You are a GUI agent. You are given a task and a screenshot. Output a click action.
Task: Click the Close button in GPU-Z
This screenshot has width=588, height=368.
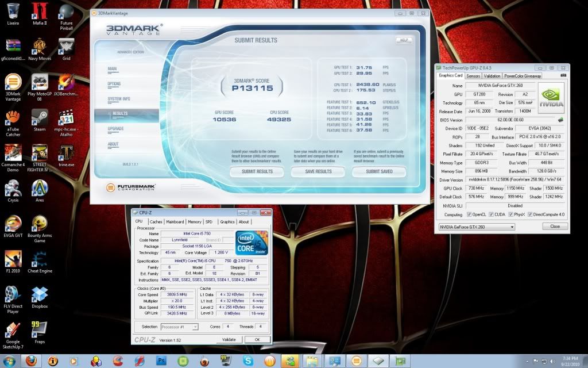point(555,227)
